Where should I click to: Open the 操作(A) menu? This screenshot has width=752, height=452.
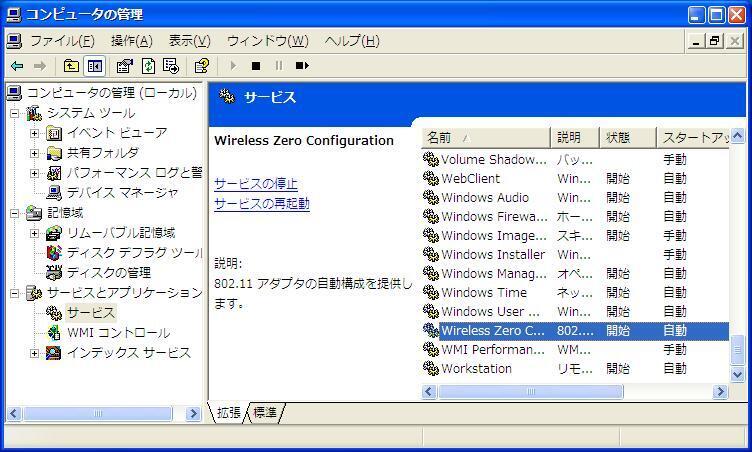131,41
